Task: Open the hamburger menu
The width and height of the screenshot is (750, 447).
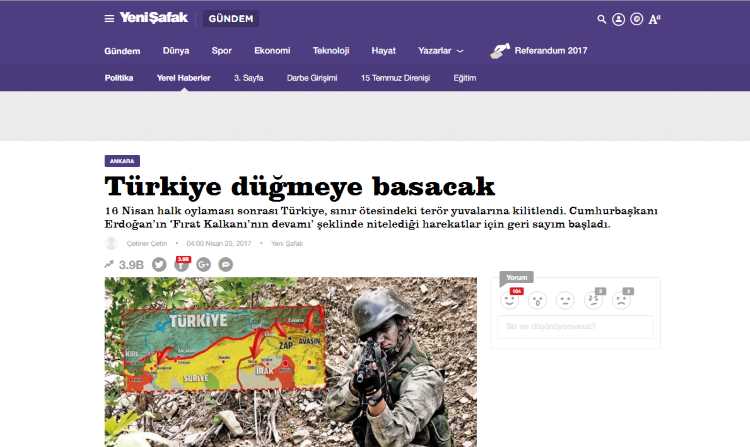Action: pos(109,18)
